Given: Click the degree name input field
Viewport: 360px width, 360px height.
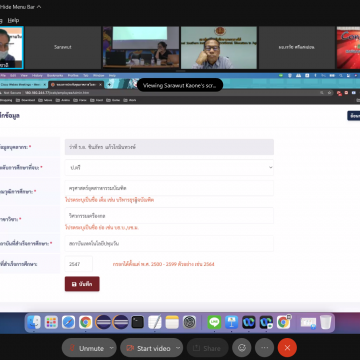Looking at the screenshot, I should (169, 188).
